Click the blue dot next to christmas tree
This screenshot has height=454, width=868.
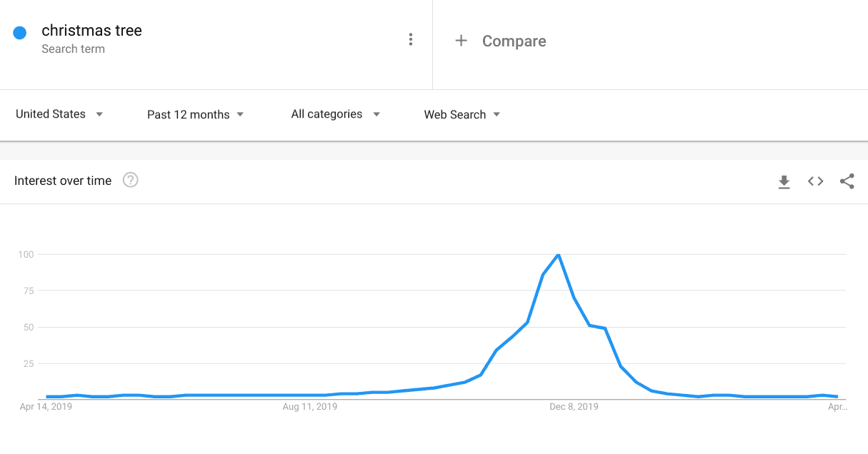[20, 32]
